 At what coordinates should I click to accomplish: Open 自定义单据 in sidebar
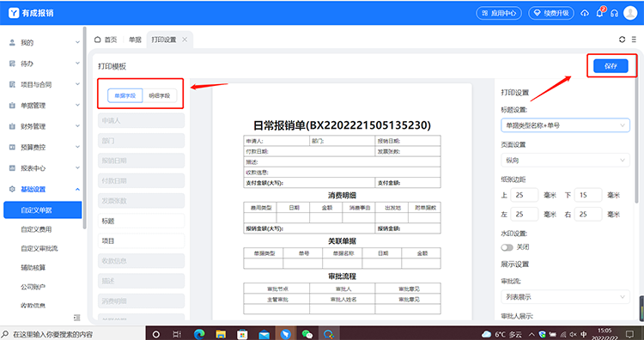pyautogui.click(x=43, y=209)
